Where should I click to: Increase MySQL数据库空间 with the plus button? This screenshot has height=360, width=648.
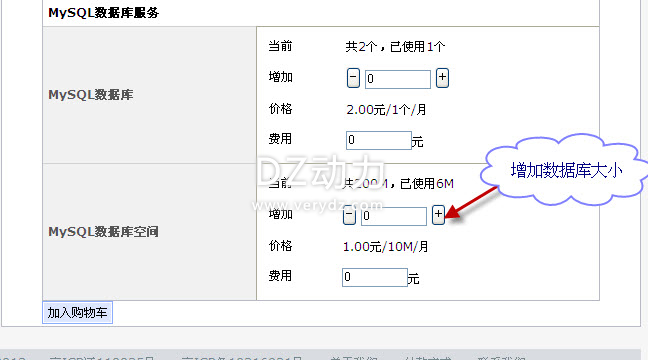pos(438,215)
